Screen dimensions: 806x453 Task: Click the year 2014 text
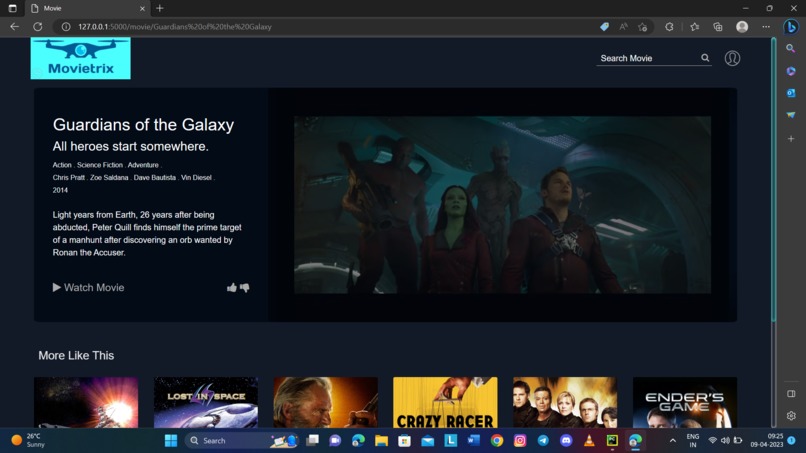point(60,190)
